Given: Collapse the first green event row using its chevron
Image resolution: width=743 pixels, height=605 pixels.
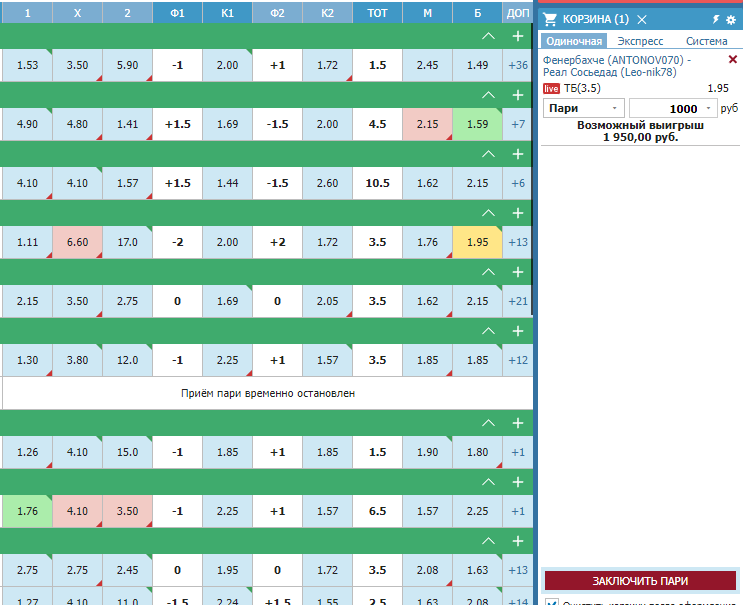Looking at the screenshot, I should [488, 36].
